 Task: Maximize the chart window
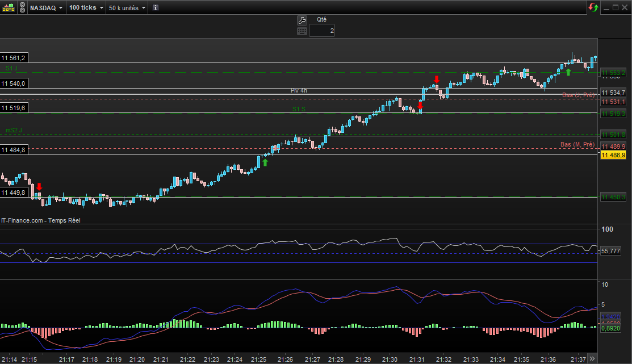[616, 8]
